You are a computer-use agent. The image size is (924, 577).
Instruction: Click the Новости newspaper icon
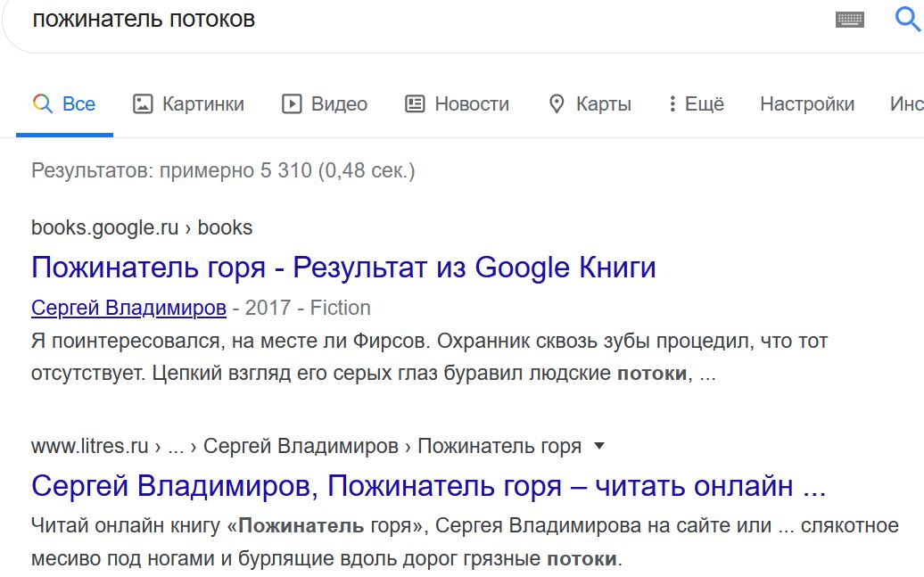click(x=415, y=104)
